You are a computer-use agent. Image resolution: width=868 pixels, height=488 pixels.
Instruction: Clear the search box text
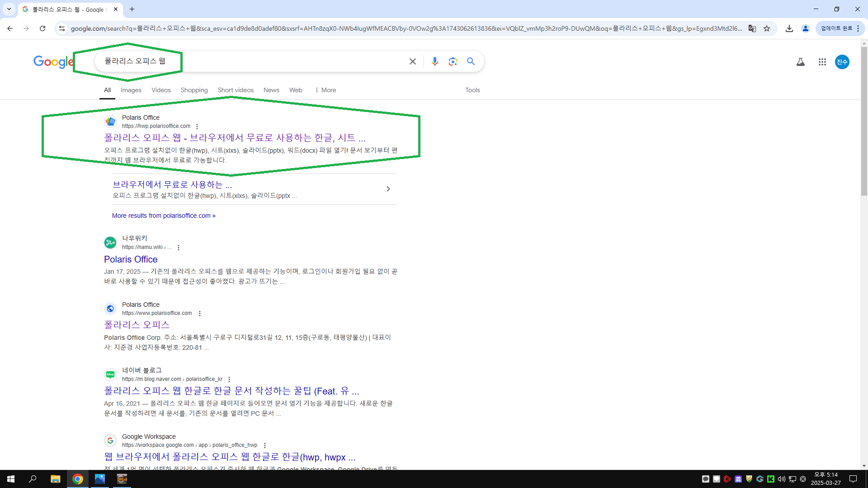[x=412, y=61]
